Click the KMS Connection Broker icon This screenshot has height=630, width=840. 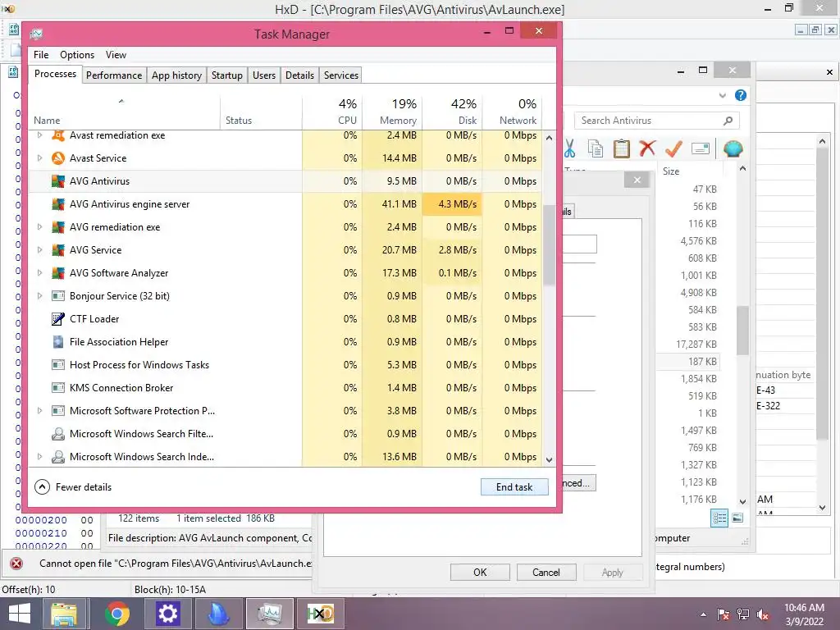[x=58, y=388]
